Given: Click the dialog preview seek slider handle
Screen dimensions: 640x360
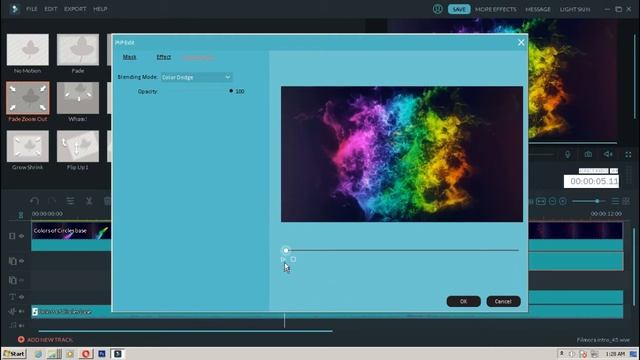Looking at the screenshot, I should [286, 250].
